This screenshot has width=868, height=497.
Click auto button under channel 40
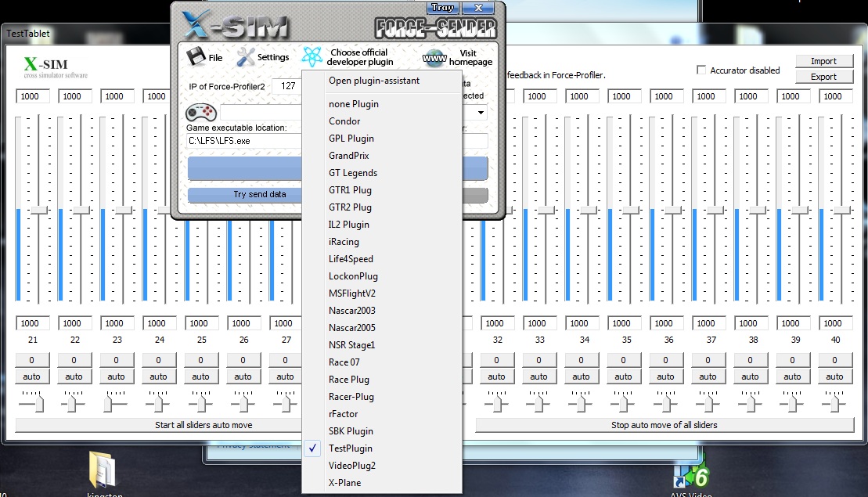coord(835,376)
